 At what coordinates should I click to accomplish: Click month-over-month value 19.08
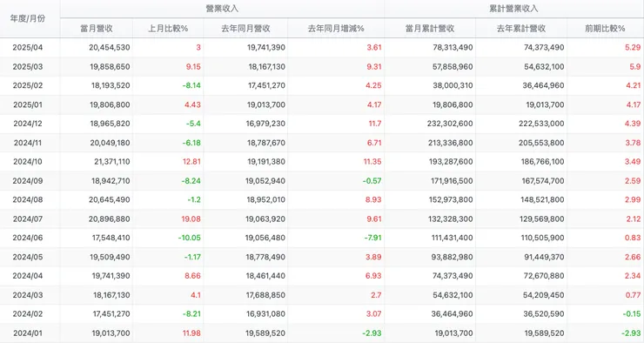point(191,219)
